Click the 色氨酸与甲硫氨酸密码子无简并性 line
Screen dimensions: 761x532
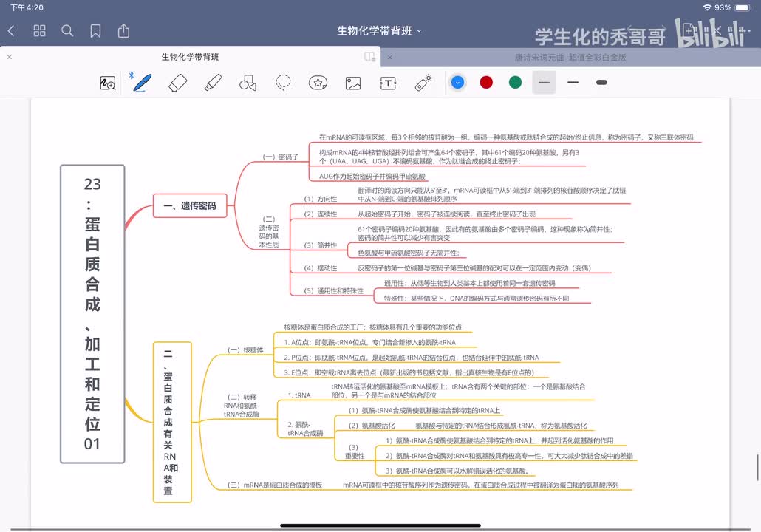point(408,253)
